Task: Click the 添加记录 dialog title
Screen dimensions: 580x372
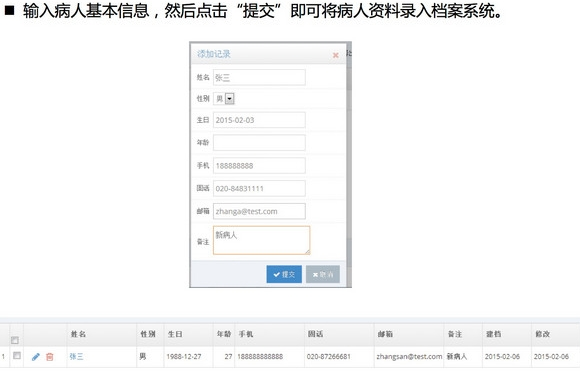Action: click(x=214, y=54)
